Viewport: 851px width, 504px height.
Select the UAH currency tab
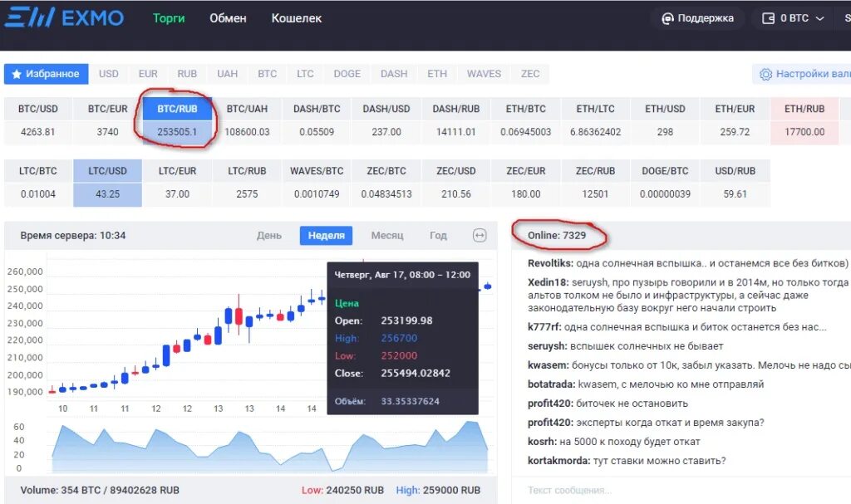pyautogui.click(x=228, y=74)
